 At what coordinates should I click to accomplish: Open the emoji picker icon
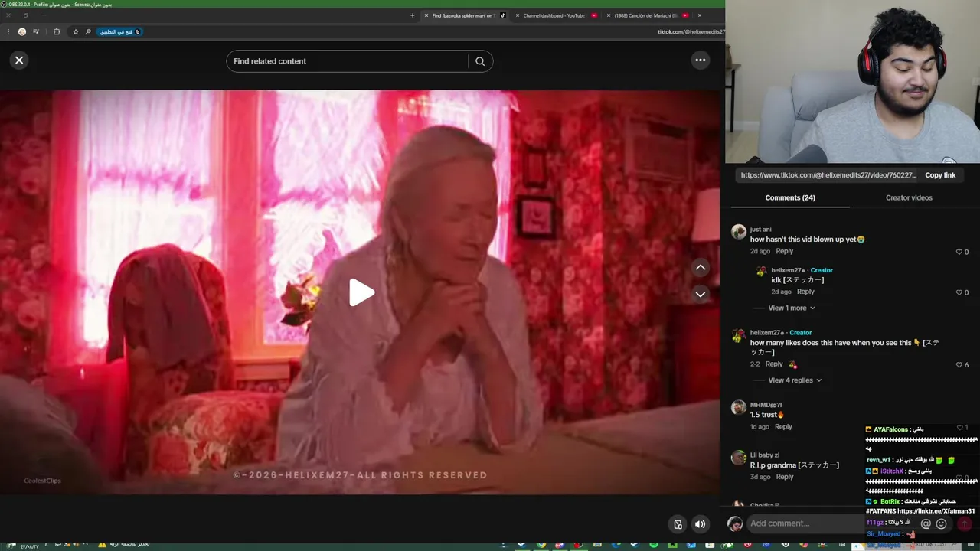point(942,523)
